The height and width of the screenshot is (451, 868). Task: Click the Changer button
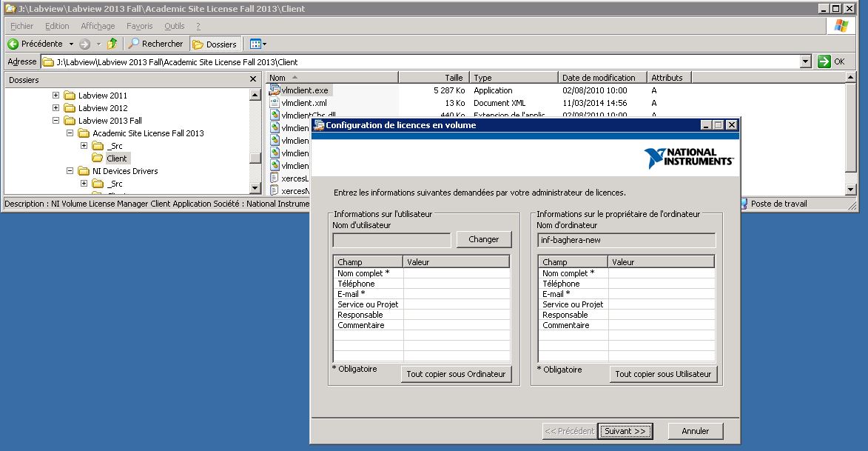point(484,239)
